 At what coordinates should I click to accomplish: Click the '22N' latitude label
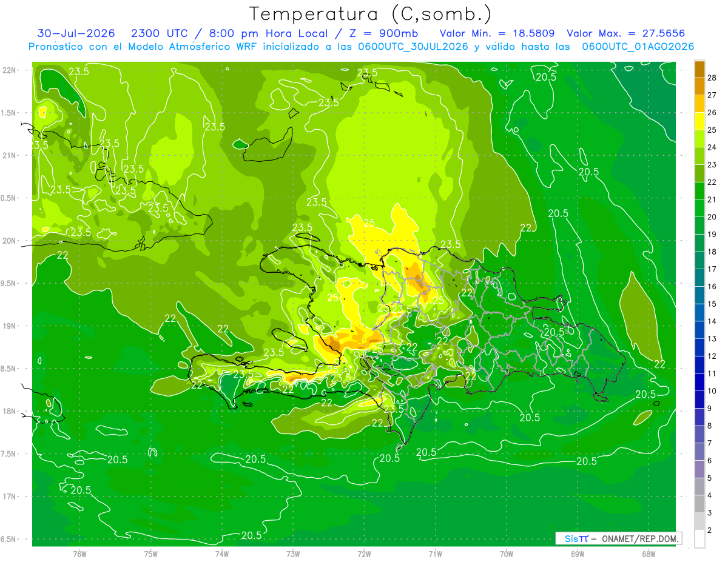pyautogui.click(x=10, y=70)
